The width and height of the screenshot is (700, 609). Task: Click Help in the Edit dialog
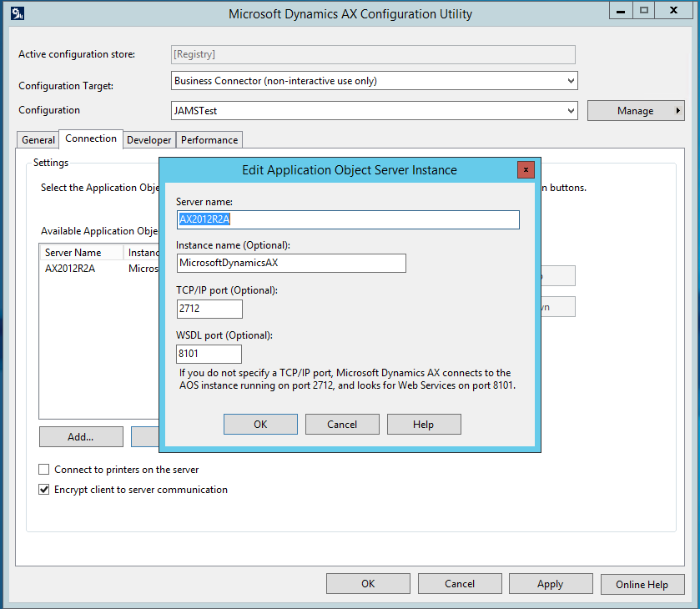(423, 425)
